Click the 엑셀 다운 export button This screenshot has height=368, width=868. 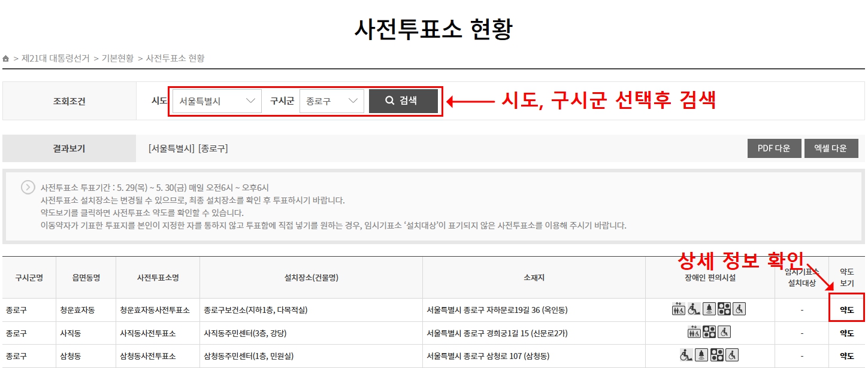(831, 148)
